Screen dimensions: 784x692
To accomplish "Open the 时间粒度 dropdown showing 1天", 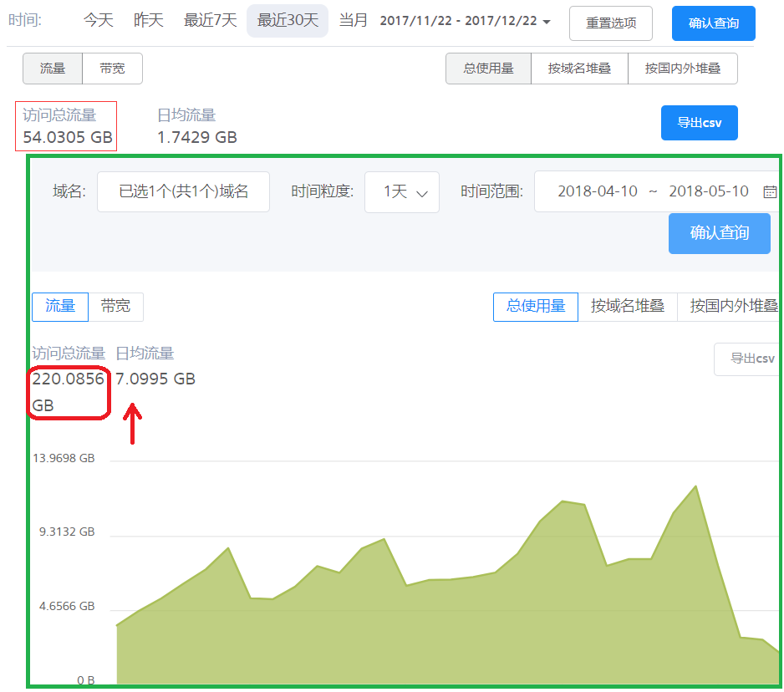I will pos(402,192).
